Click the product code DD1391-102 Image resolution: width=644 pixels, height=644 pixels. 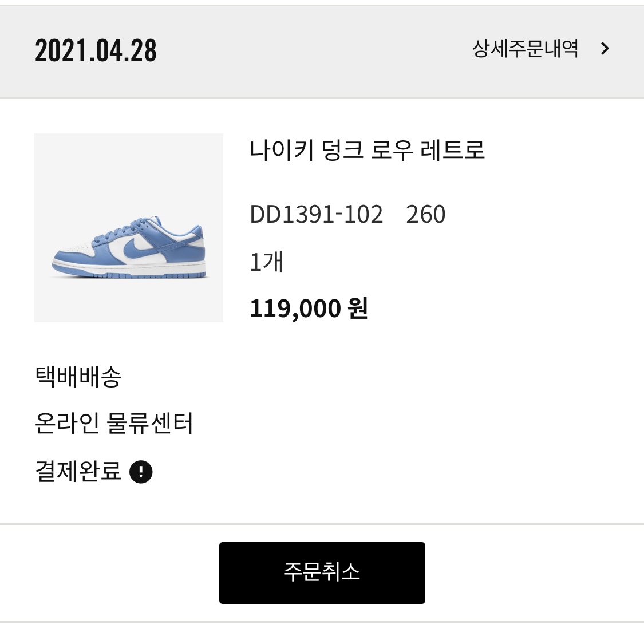[316, 214]
